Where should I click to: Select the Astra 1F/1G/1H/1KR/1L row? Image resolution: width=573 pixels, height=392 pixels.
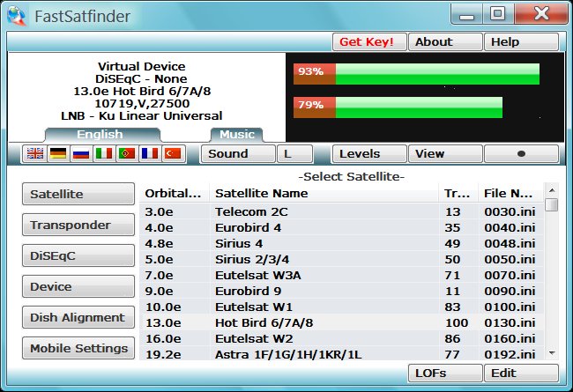[x=342, y=354]
